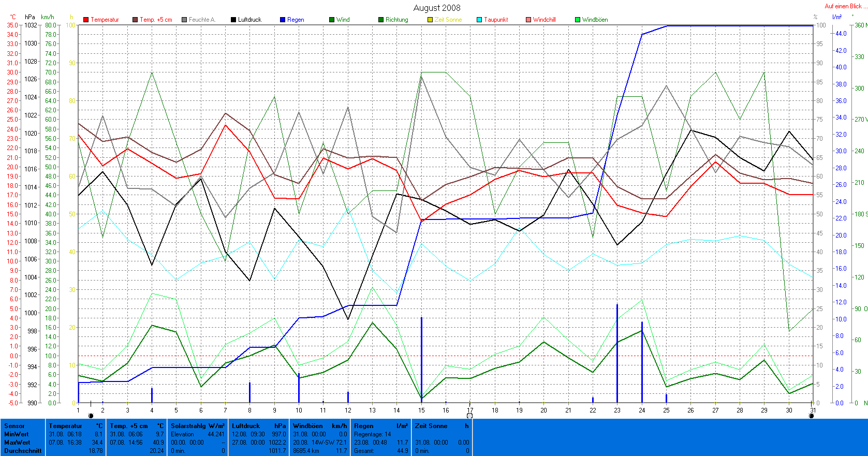Select the black Luftdruck legend square
This screenshot has width=868, height=456.
(x=233, y=20)
